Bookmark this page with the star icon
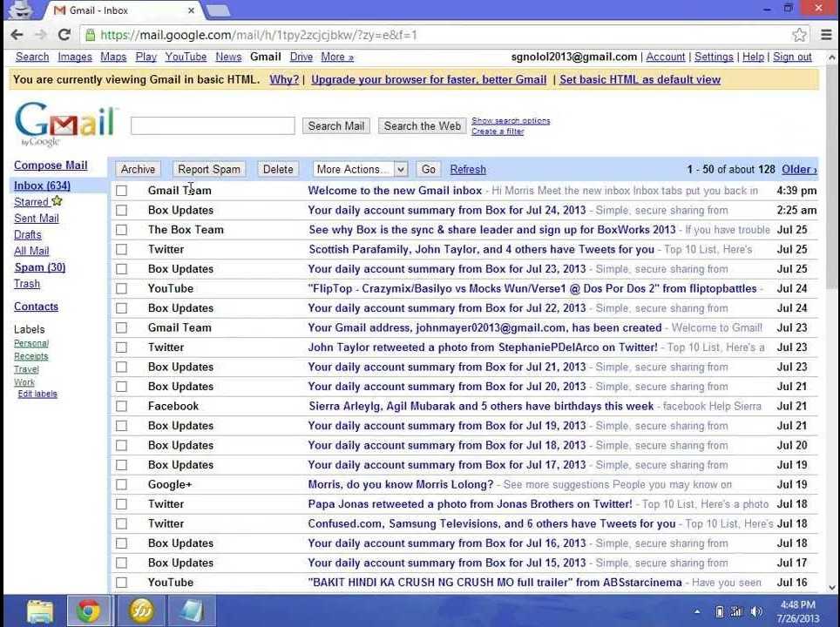 coord(799,35)
